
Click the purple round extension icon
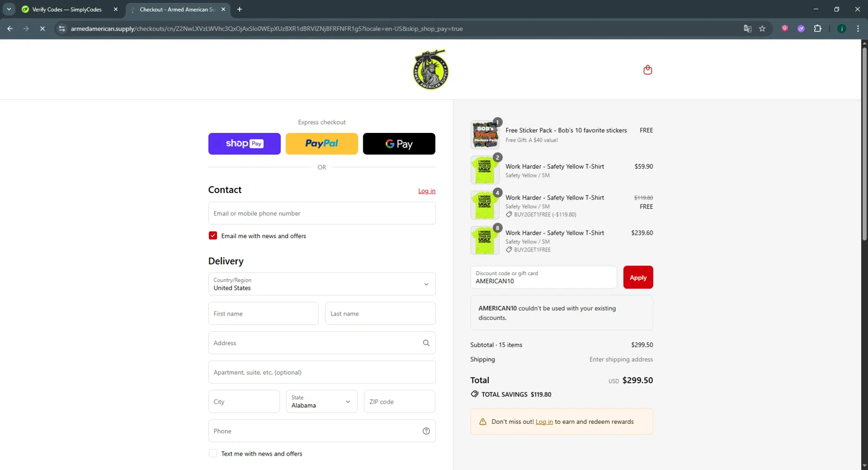801,28
